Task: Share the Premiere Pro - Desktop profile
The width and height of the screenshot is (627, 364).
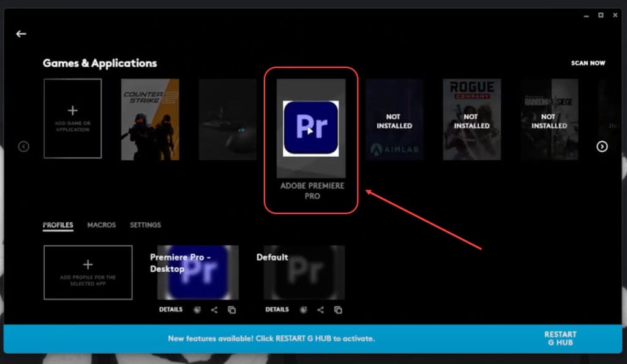Action: click(214, 310)
